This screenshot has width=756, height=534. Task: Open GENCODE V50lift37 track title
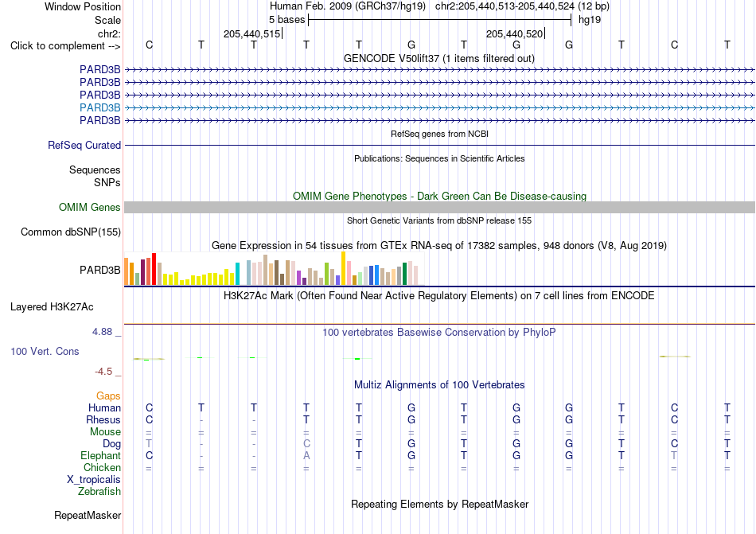(438, 58)
